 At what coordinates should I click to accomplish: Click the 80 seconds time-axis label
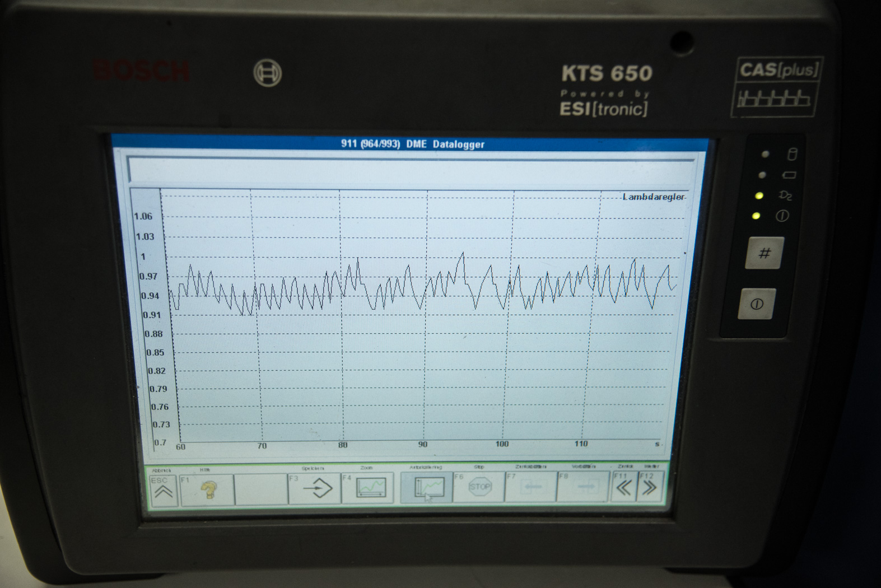[x=343, y=445]
